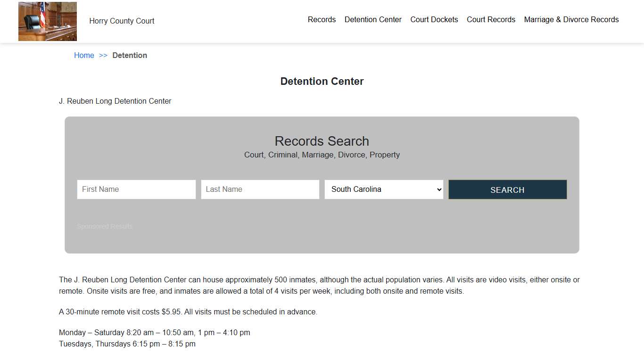
Task: Open the Court Records menu item
Action: [x=491, y=19]
